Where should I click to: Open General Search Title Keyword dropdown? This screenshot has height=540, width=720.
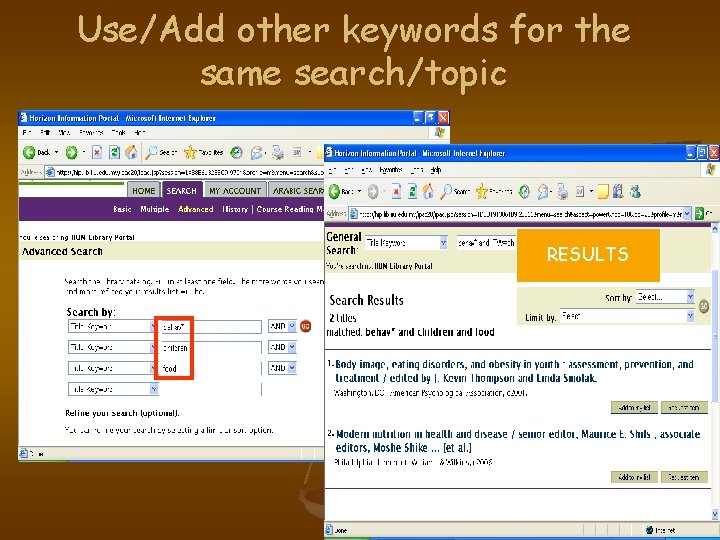tap(443, 243)
